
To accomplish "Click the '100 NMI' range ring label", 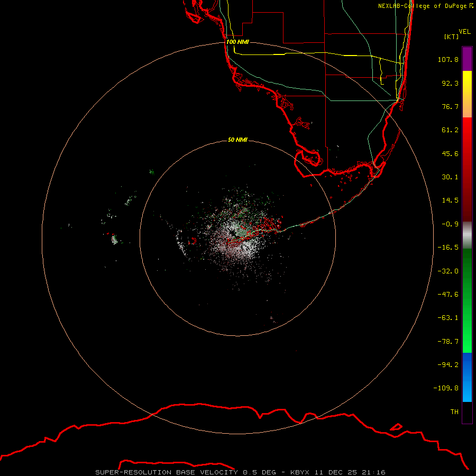I will pyautogui.click(x=237, y=42).
